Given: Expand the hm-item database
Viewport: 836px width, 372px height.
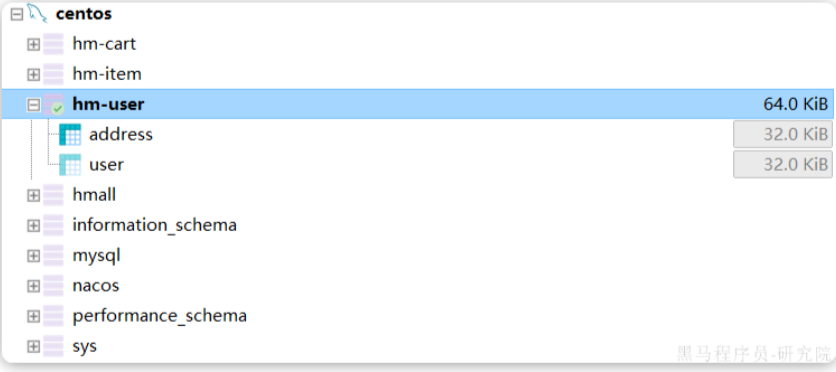Looking at the screenshot, I should point(34,75).
